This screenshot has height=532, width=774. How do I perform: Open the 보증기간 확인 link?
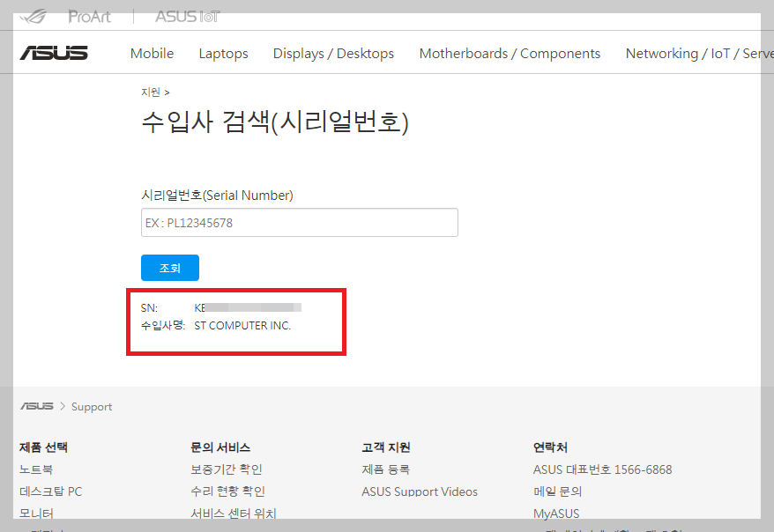point(227,469)
